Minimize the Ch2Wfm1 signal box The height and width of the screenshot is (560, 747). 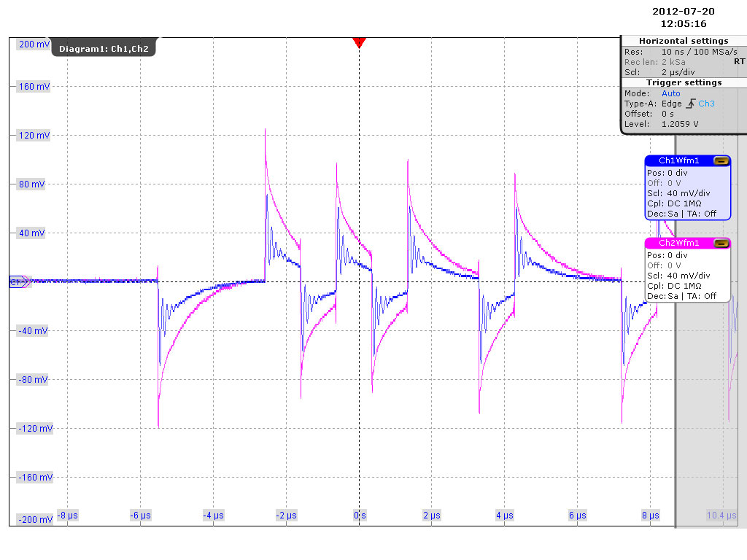pos(721,243)
